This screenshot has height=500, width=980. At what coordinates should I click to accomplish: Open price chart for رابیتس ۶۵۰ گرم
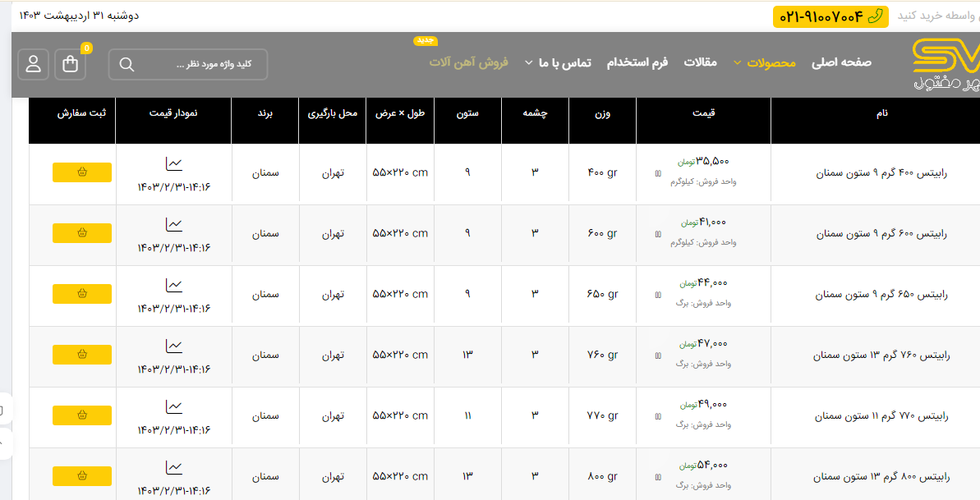[173, 285]
